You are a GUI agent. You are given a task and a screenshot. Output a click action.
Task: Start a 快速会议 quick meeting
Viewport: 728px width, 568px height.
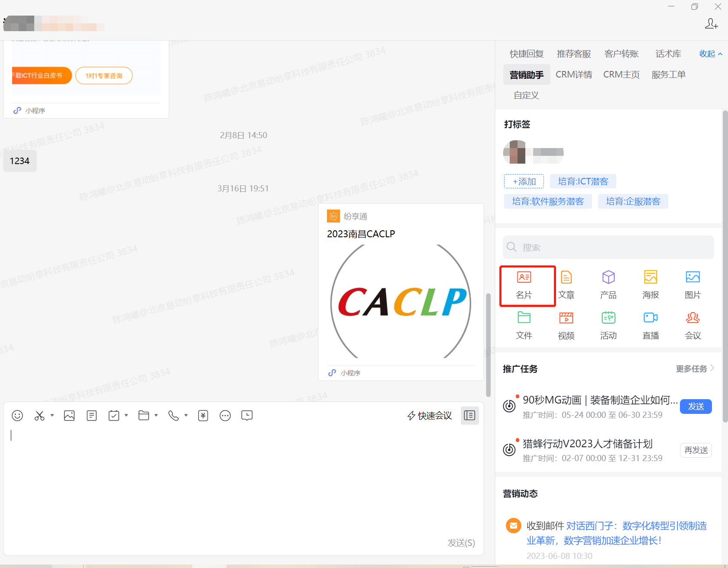[x=429, y=416]
